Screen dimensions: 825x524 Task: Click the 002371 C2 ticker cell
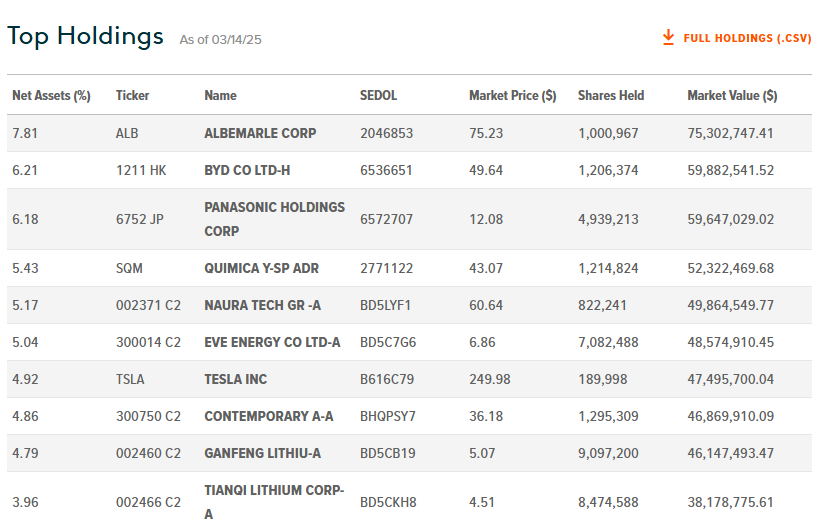pyautogui.click(x=148, y=305)
